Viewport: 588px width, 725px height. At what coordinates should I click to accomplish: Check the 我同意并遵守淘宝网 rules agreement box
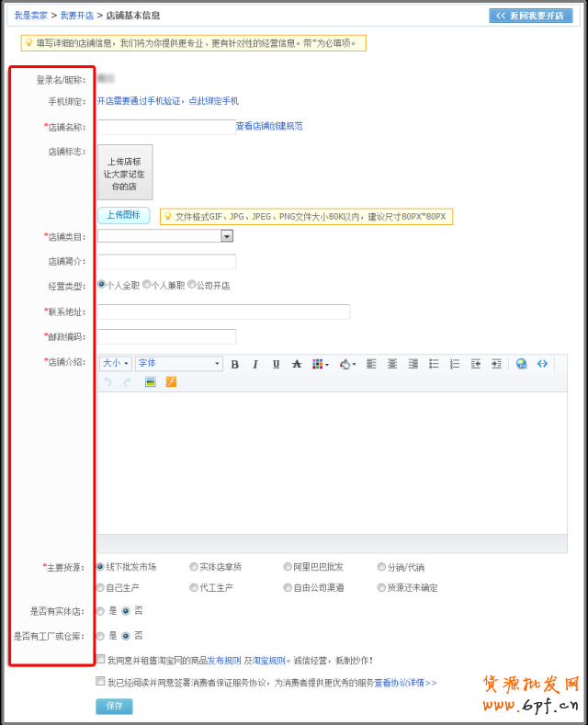click(x=101, y=659)
